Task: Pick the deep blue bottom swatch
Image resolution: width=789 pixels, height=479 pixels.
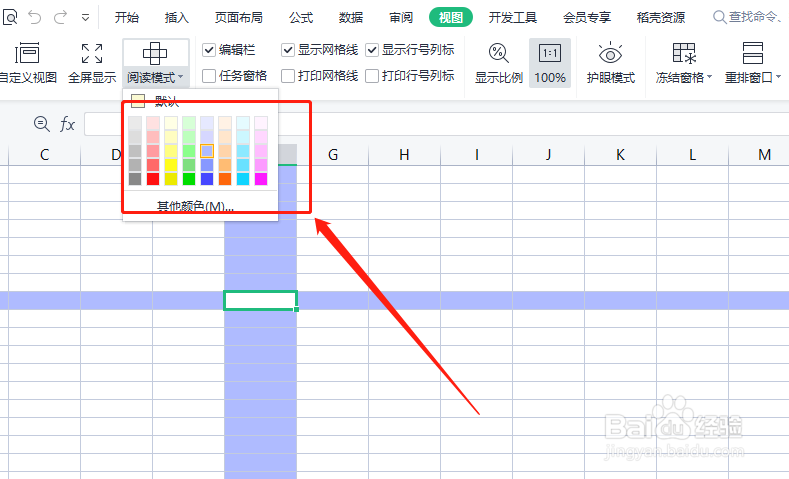Action: click(x=207, y=179)
